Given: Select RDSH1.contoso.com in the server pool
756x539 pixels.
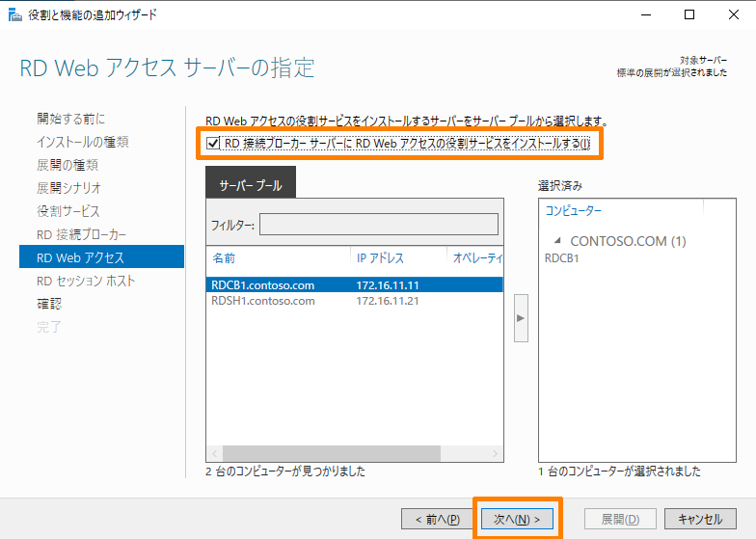Looking at the screenshot, I should pos(355,301).
